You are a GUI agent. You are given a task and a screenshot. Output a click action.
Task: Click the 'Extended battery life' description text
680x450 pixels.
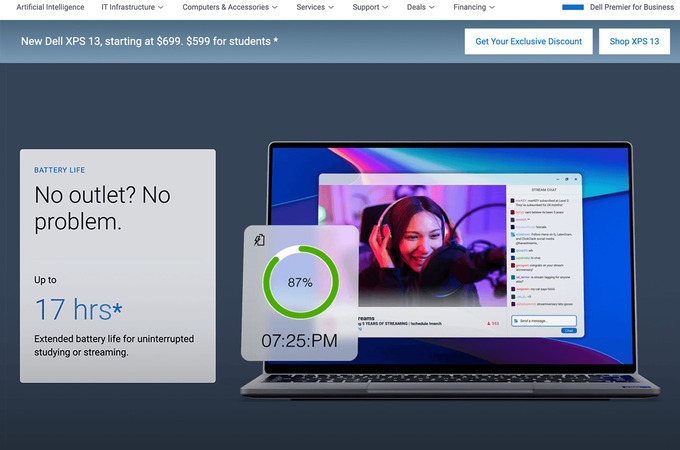tap(114, 345)
